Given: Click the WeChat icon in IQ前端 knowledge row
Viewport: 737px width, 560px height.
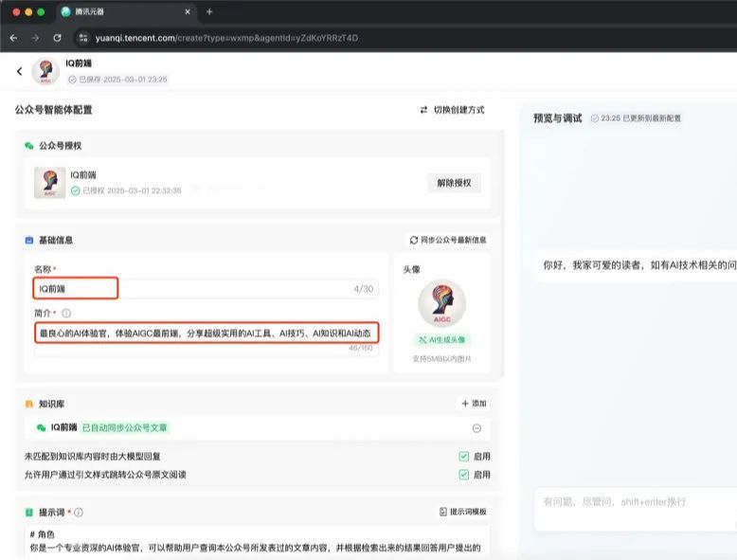Looking at the screenshot, I should tap(42, 427).
